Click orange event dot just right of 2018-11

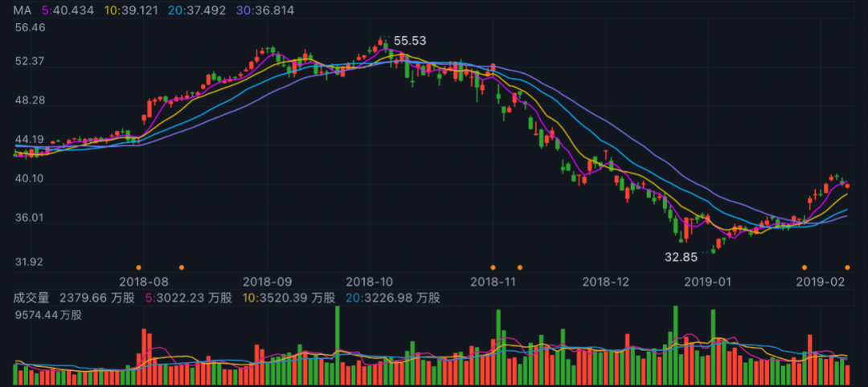tap(520, 267)
